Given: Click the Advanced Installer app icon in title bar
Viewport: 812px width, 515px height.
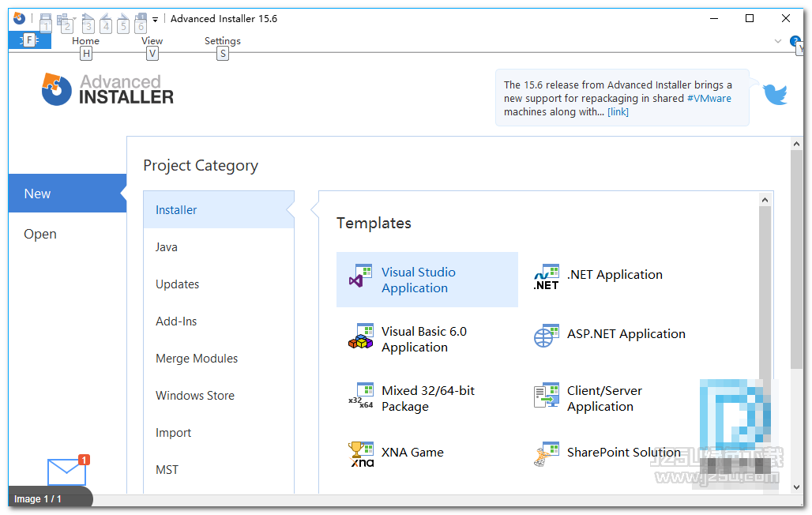Looking at the screenshot, I should (19, 19).
